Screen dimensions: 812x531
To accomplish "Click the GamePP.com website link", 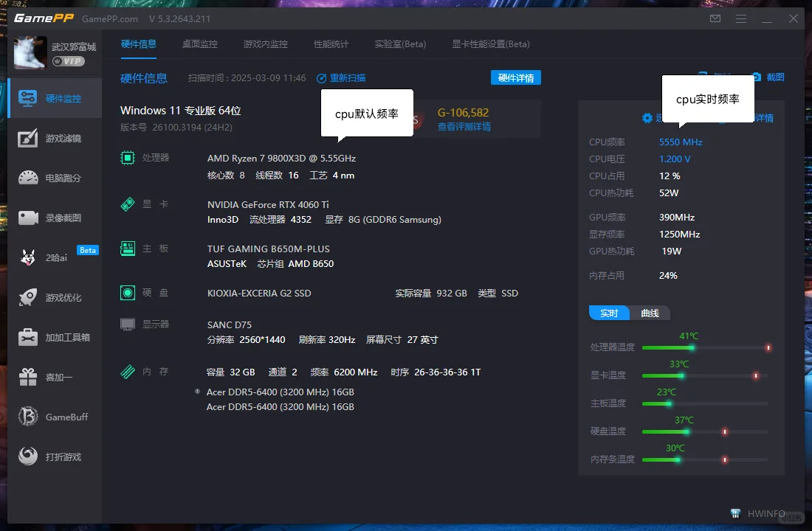I will tap(110, 18).
